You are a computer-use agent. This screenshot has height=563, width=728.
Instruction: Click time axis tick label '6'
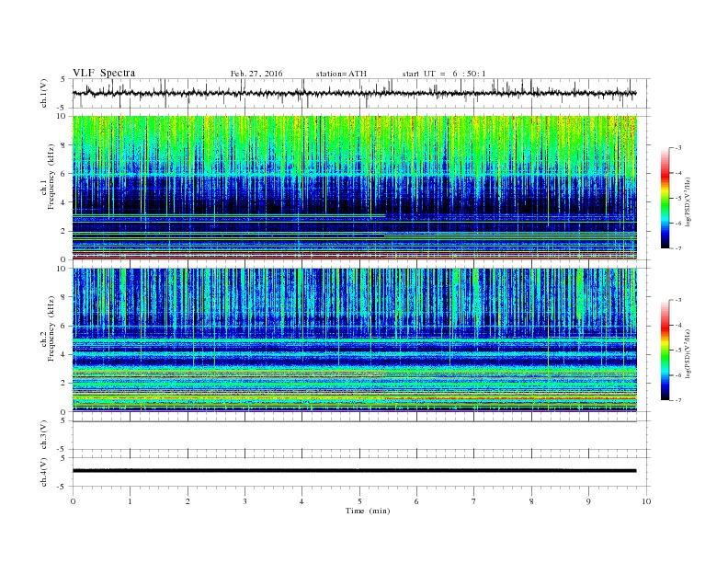click(416, 501)
